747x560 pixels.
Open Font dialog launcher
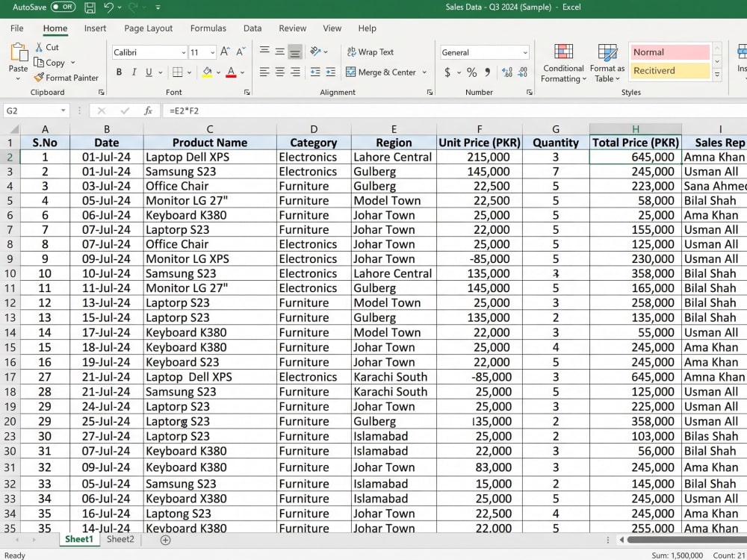(x=247, y=93)
